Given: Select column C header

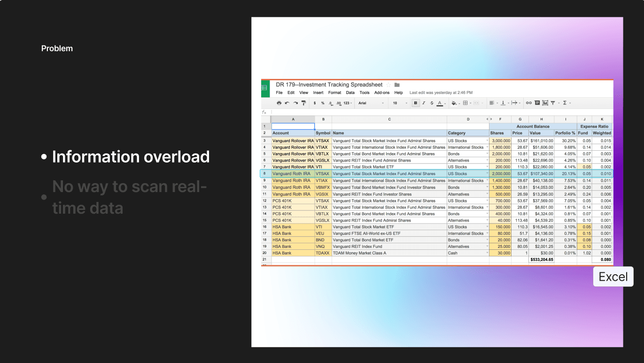Looking at the screenshot, I should click(389, 119).
